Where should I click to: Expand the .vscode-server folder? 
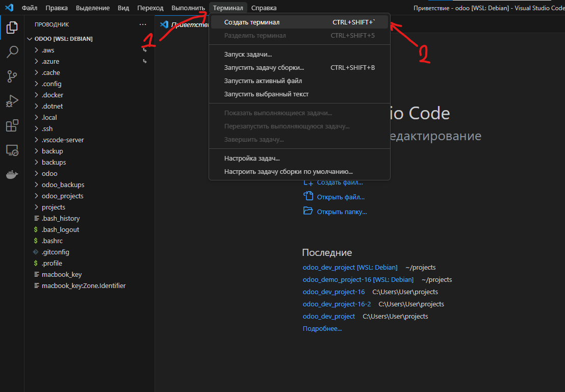tap(63, 140)
